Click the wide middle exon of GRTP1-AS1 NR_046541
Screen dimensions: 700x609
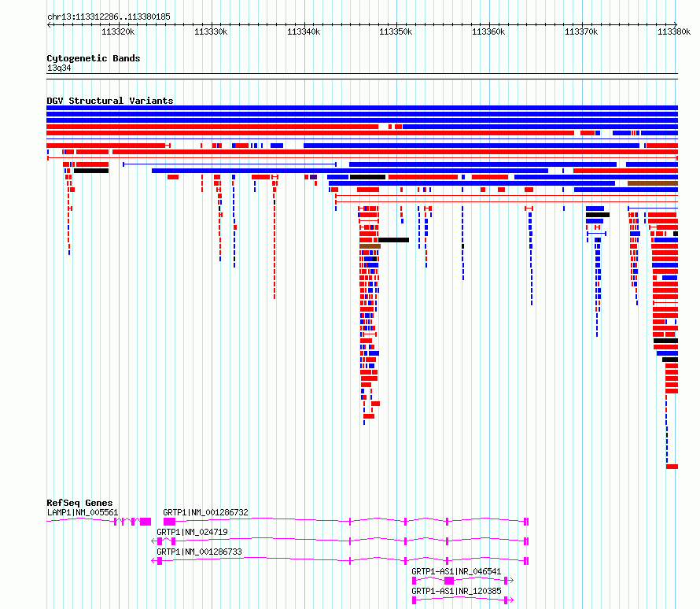pyautogui.click(x=449, y=581)
